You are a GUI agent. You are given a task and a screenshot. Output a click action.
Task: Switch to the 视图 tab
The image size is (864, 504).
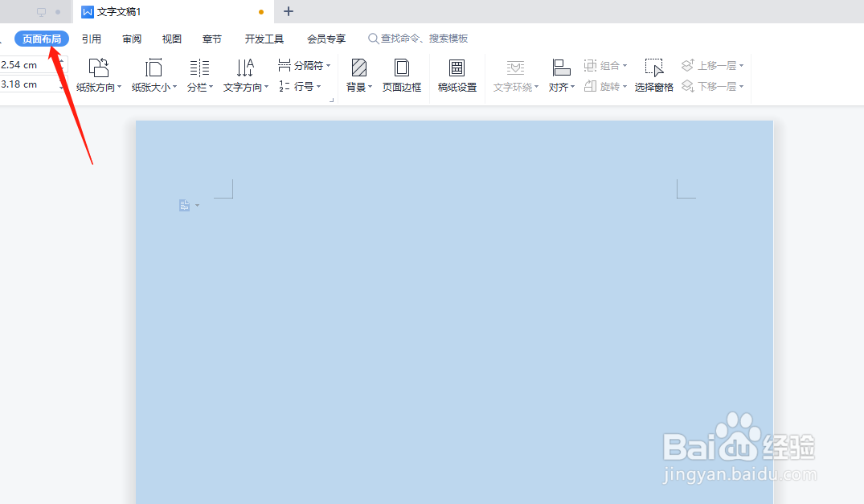172,39
